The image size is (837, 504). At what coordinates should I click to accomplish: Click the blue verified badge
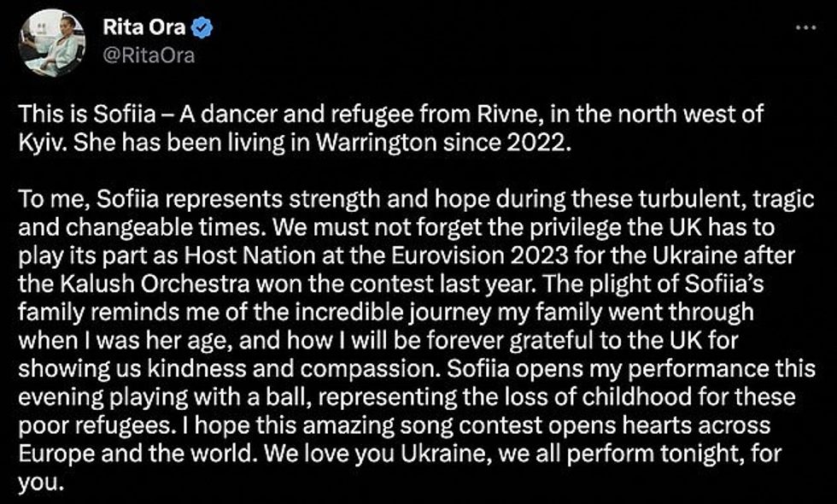[202, 29]
